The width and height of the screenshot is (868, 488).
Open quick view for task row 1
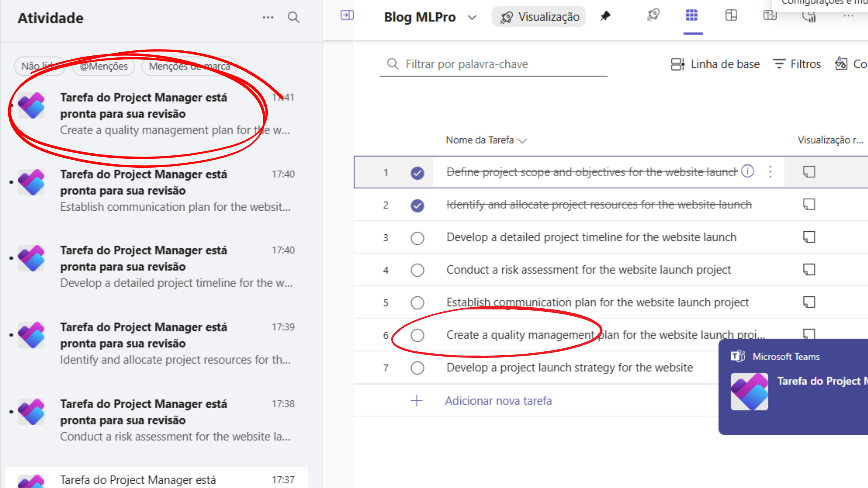point(809,172)
